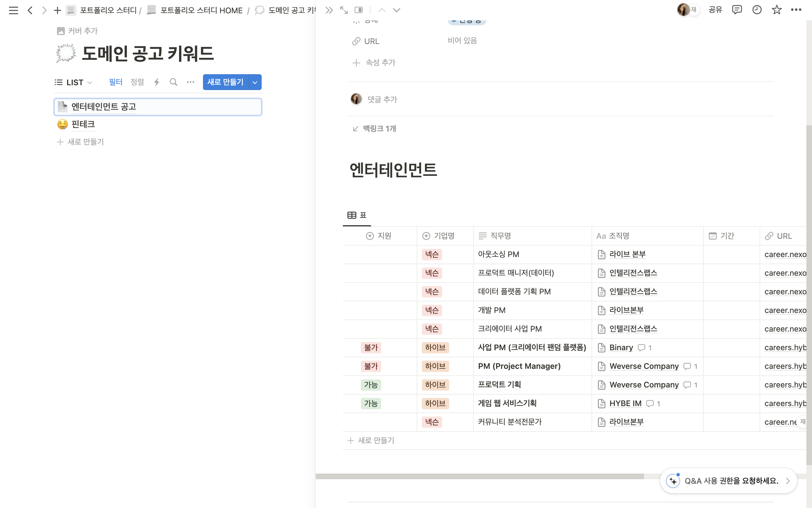Open the comments panel icon

pyautogui.click(x=737, y=10)
